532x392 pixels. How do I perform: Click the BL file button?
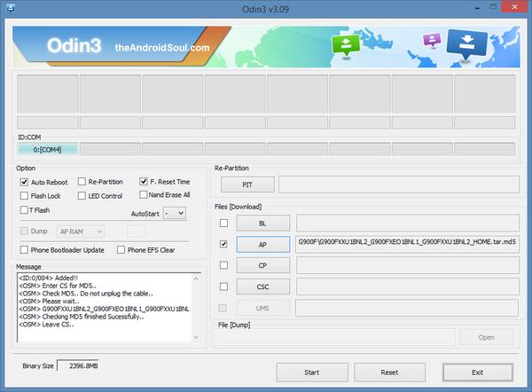(x=263, y=223)
